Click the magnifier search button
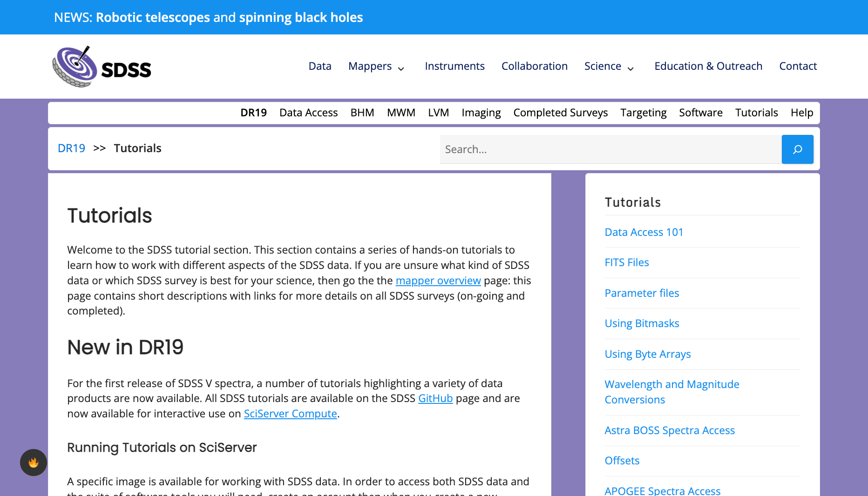The image size is (868, 496). tap(797, 149)
